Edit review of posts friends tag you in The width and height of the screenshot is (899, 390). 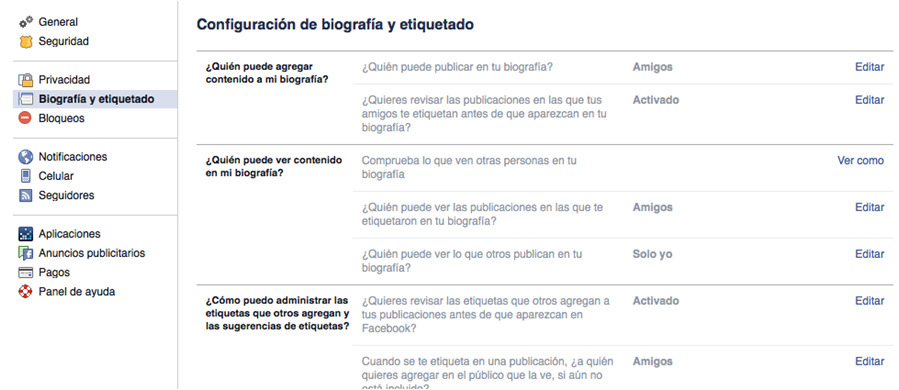tap(870, 100)
